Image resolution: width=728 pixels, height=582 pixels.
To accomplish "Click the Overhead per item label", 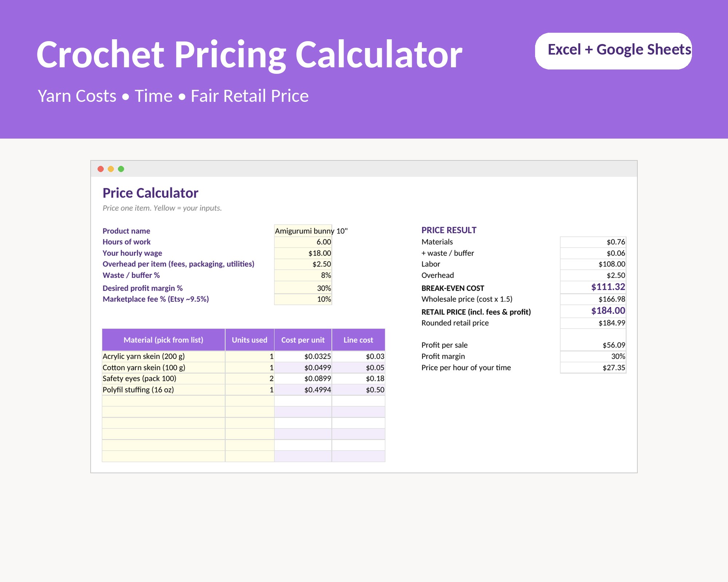I will [x=178, y=264].
